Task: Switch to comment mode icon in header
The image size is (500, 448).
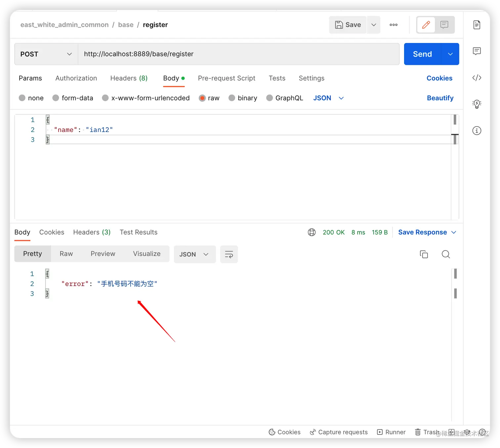Action: coord(444,25)
